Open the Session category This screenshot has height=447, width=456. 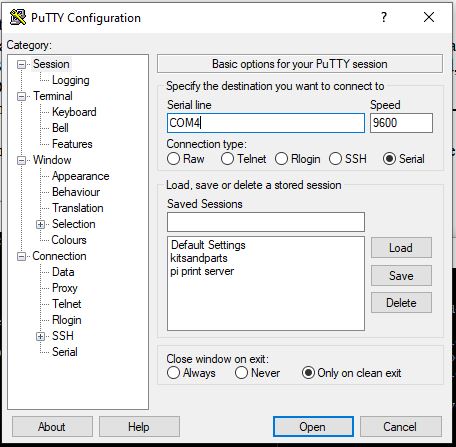pyautogui.click(x=51, y=64)
